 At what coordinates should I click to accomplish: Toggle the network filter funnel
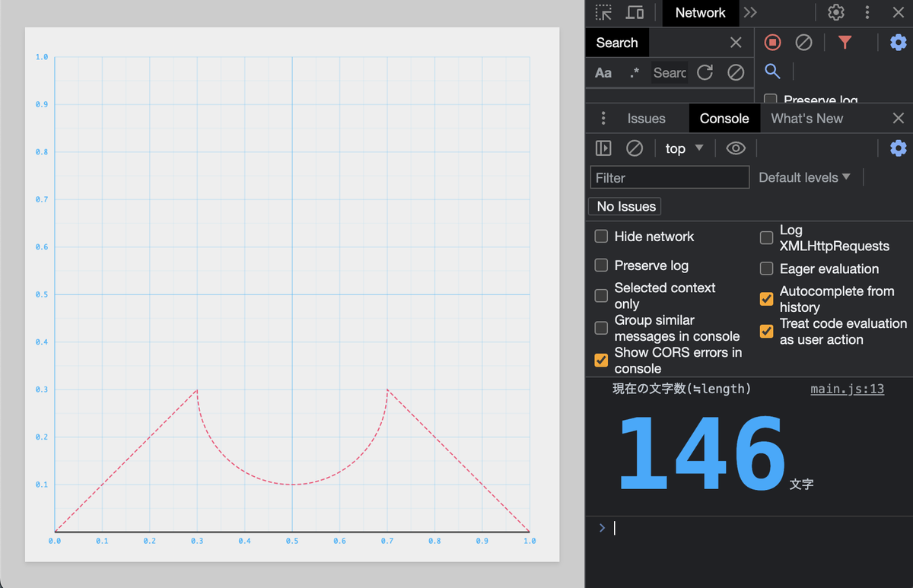click(845, 43)
